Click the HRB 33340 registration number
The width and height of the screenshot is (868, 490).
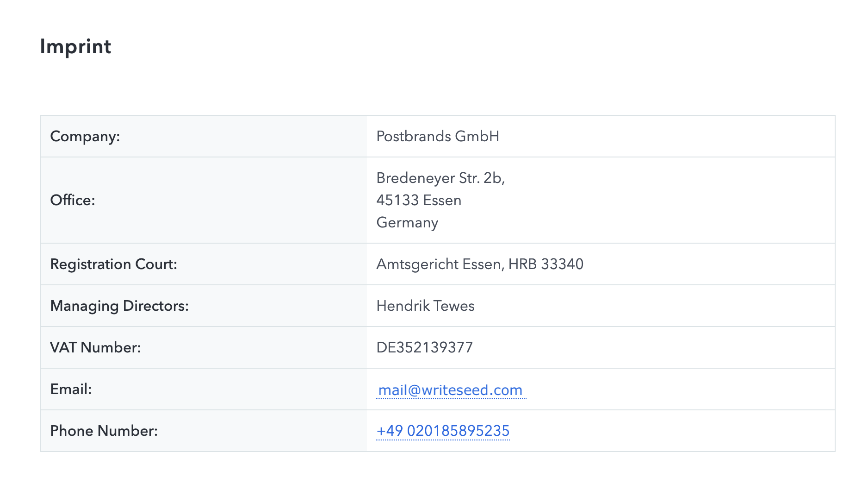pyautogui.click(x=546, y=264)
